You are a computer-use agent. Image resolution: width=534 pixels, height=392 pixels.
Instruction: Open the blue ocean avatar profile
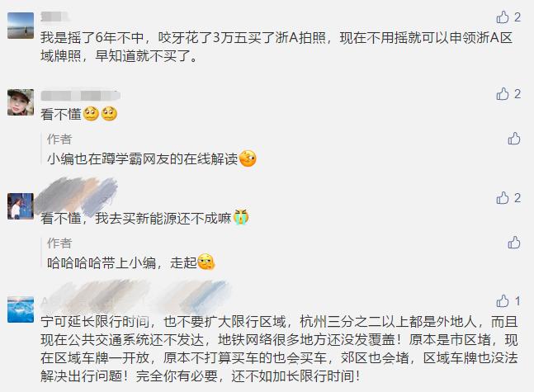click(x=21, y=309)
